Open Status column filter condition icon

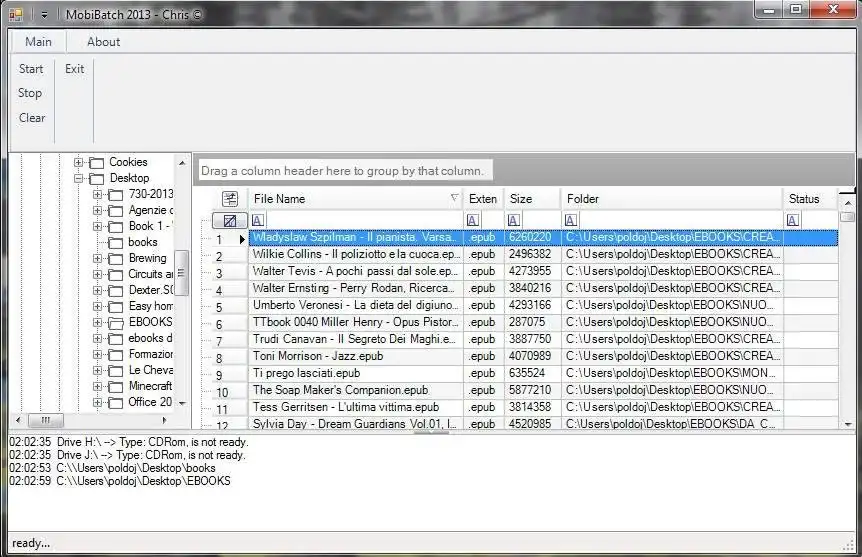pos(793,220)
